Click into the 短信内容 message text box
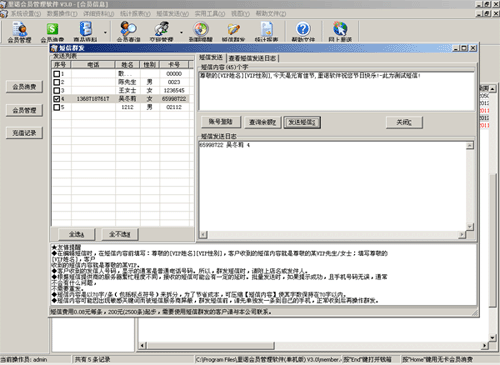The width and height of the screenshot is (500, 365). tap(336, 91)
